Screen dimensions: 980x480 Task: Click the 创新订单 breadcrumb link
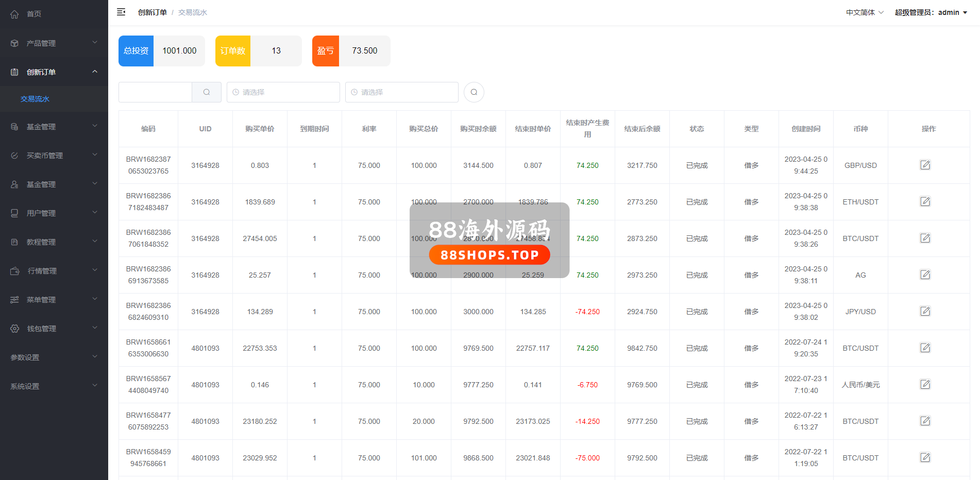(152, 12)
